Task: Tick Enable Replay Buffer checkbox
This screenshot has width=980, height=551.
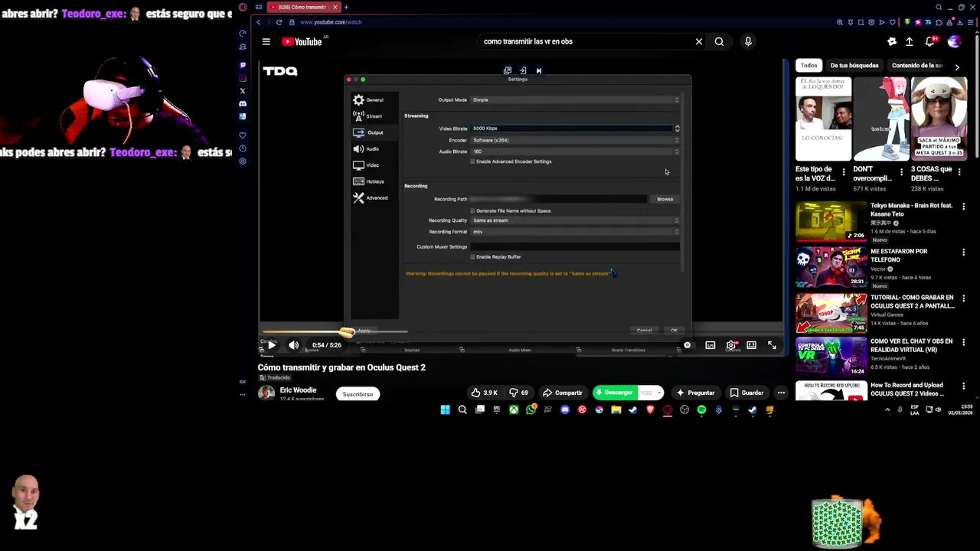Action: (473, 256)
